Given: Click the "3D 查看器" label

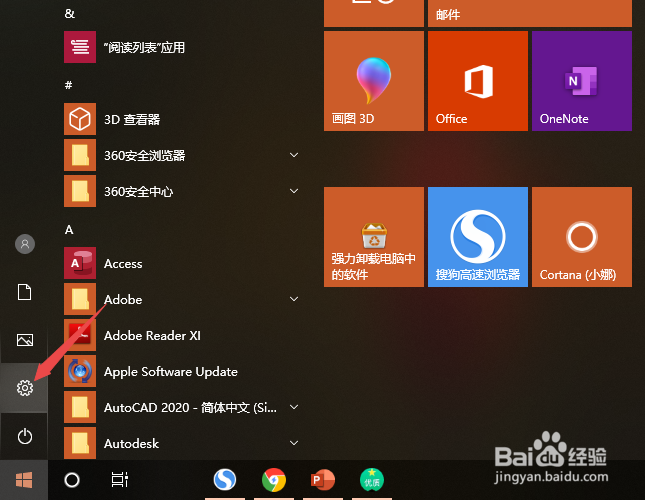Looking at the screenshot, I should 132,119.
